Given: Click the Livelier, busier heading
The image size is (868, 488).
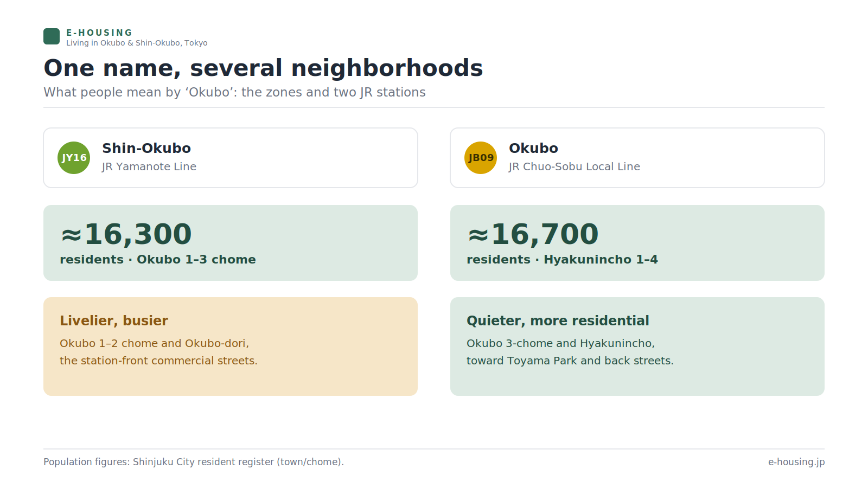Looking at the screenshot, I should pyautogui.click(x=114, y=320).
